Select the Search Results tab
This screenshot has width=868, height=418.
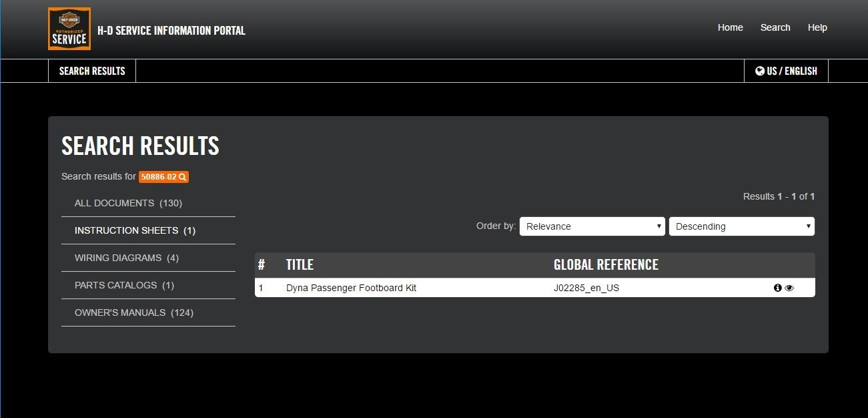92,71
